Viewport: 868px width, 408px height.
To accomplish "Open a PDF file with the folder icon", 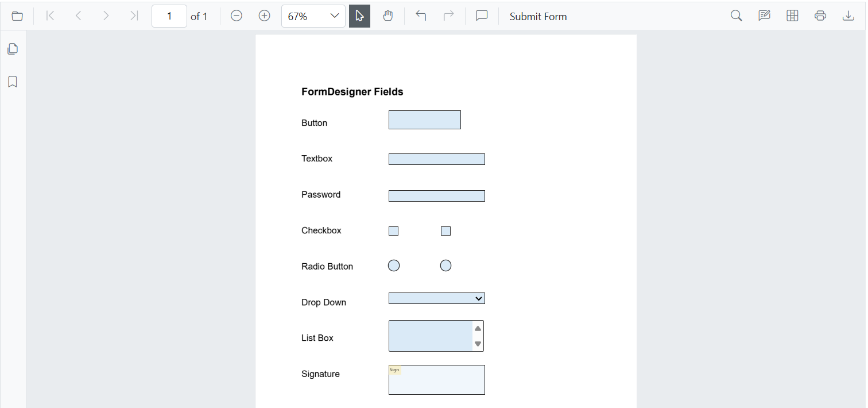I will pos(17,16).
